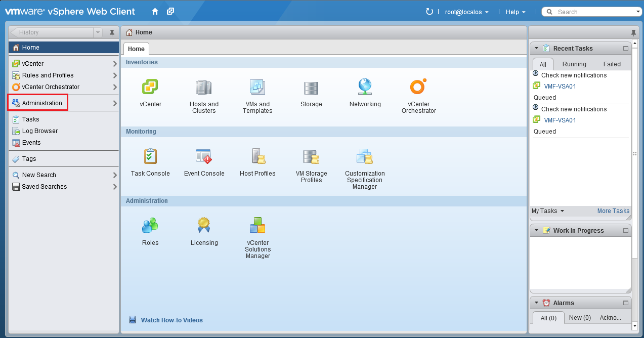Open the My Tasks dropdown
644x338 pixels.
coord(547,211)
